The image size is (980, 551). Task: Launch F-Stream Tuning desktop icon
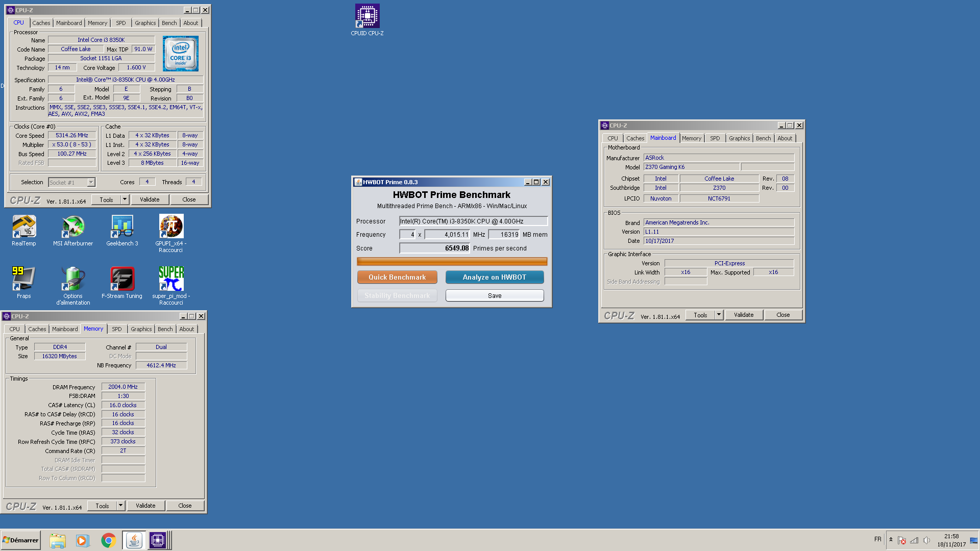point(122,283)
